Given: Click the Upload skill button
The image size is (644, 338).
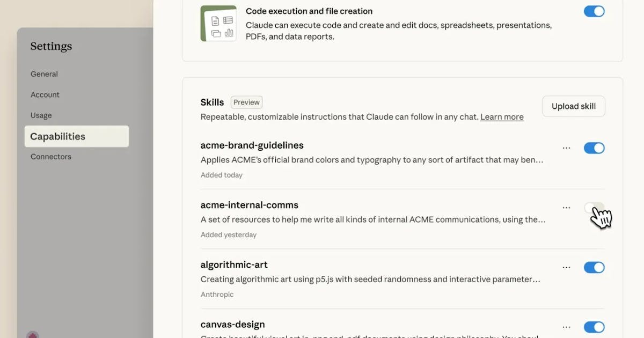Looking at the screenshot, I should 573,106.
